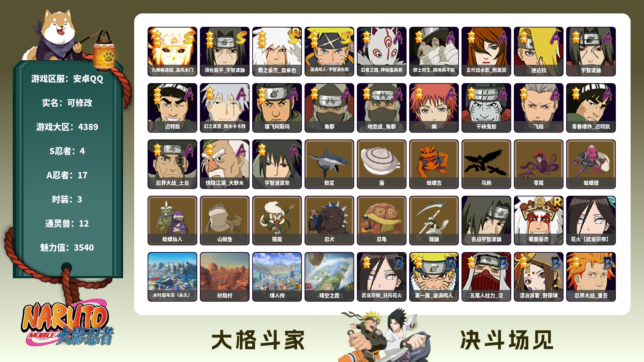The width and height of the screenshot is (644, 362).
Task: Click the 乌鸦 crow summon icon
Action: tap(486, 164)
